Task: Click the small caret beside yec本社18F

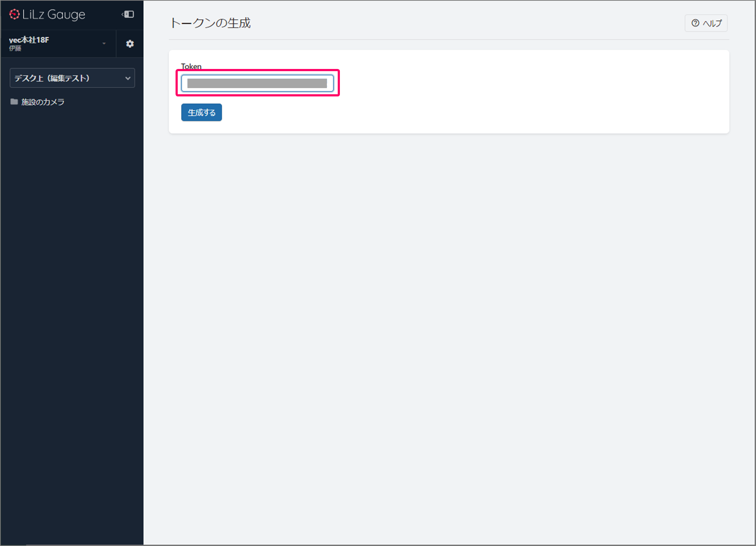Action: pos(104,44)
